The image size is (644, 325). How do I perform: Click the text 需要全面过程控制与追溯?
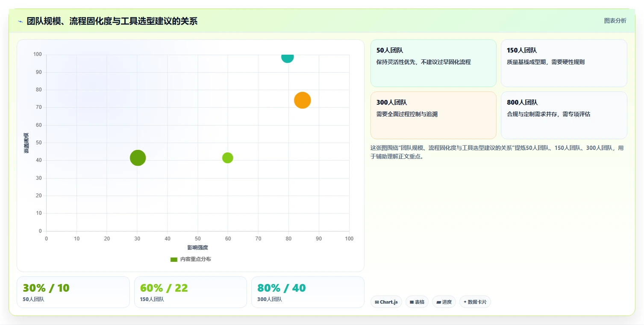(407, 114)
